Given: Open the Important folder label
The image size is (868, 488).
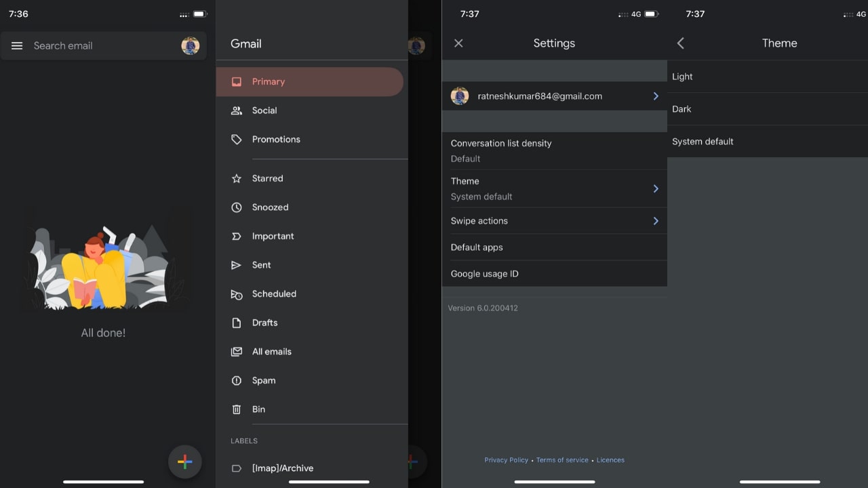Looking at the screenshot, I should (273, 236).
